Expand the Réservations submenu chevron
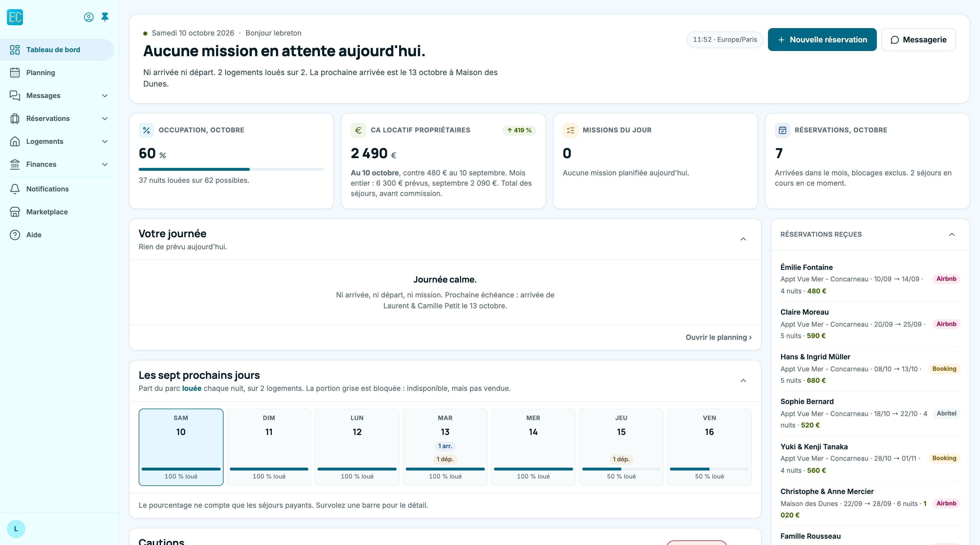 (x=105, y=119)
